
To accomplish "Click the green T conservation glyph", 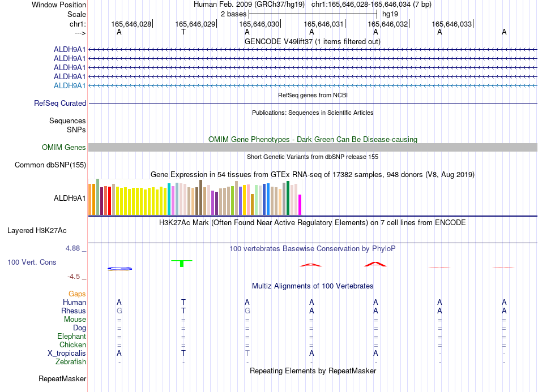I will point(182,263).
